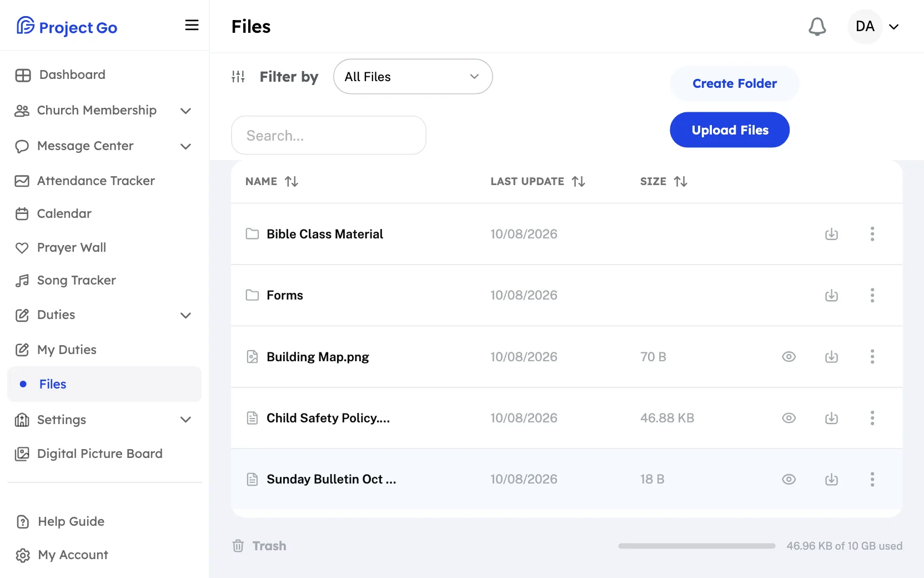Sort files by name arrows
The width and height of the screenshot is (924, 578).
pyautogui.click(x=292, y=181)
